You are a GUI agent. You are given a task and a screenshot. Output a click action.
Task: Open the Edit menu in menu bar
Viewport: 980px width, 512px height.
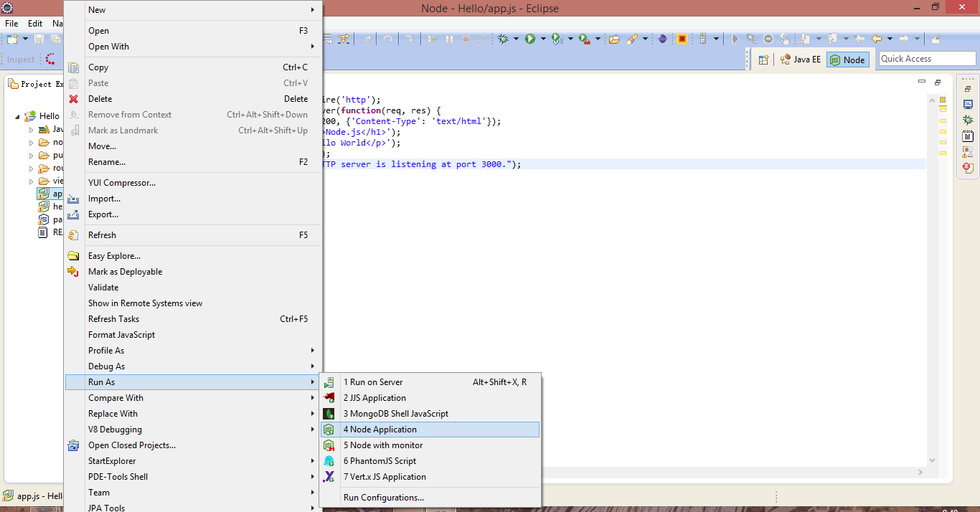click(35, 24)
